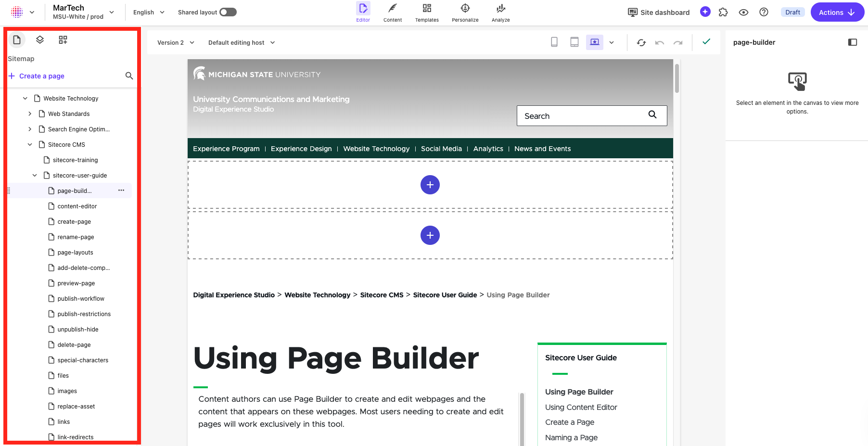
Task: Add component with second plus button
Action: (x=430, y=235)
